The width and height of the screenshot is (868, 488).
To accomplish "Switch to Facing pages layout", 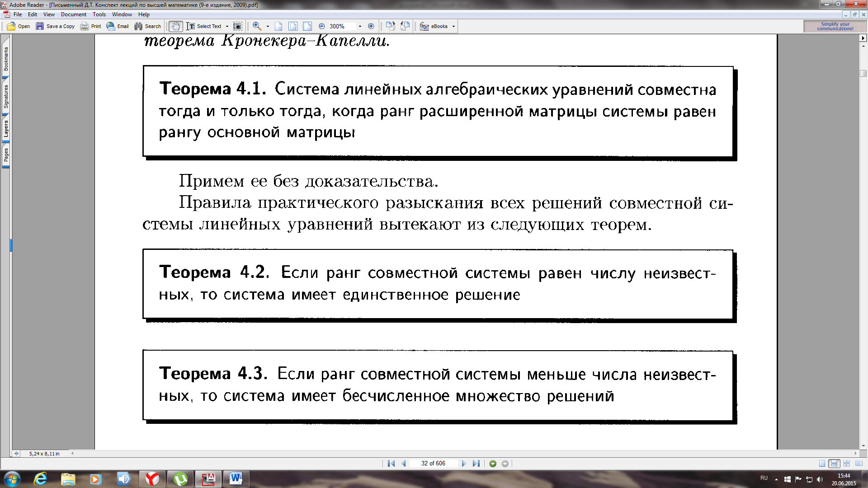I will 859,464.
